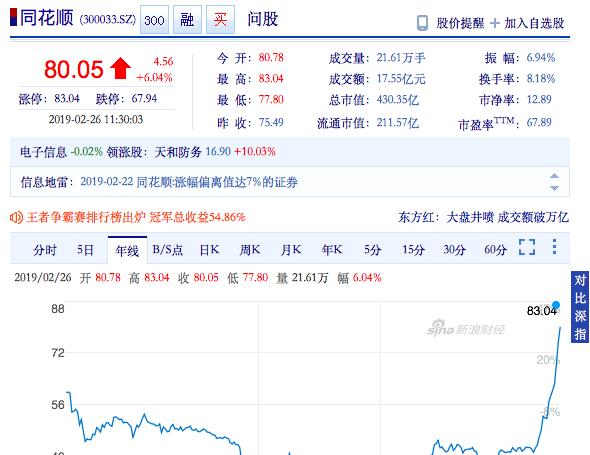Switch to the 周K chart tab
Screen dimensions: 590x455
click(x=250, y=250)
